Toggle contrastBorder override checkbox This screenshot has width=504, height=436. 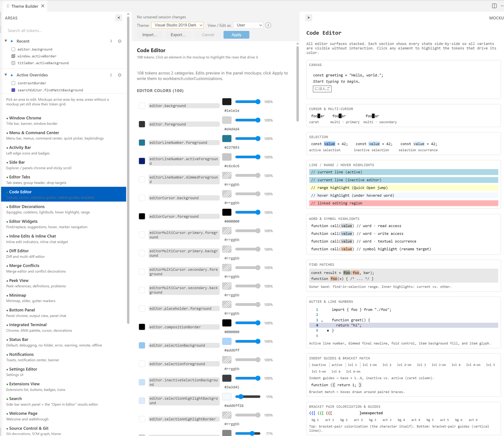pos(13,83)
